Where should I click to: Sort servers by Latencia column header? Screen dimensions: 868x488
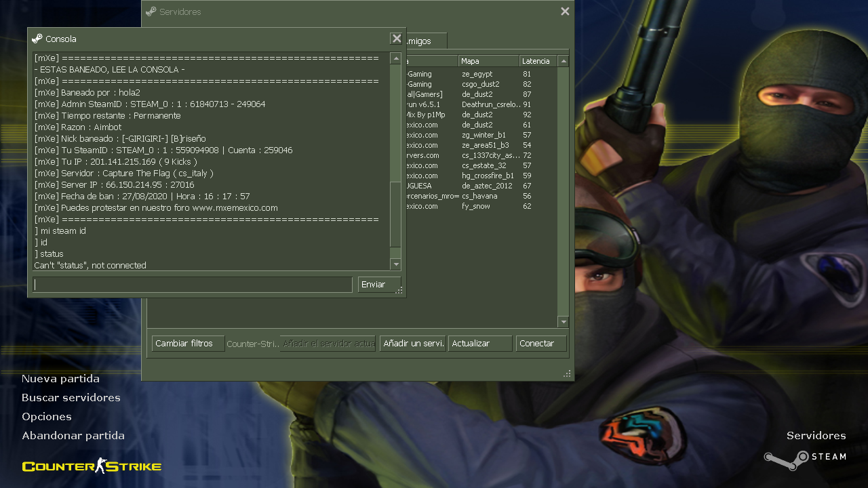click(x=538, y=61)
